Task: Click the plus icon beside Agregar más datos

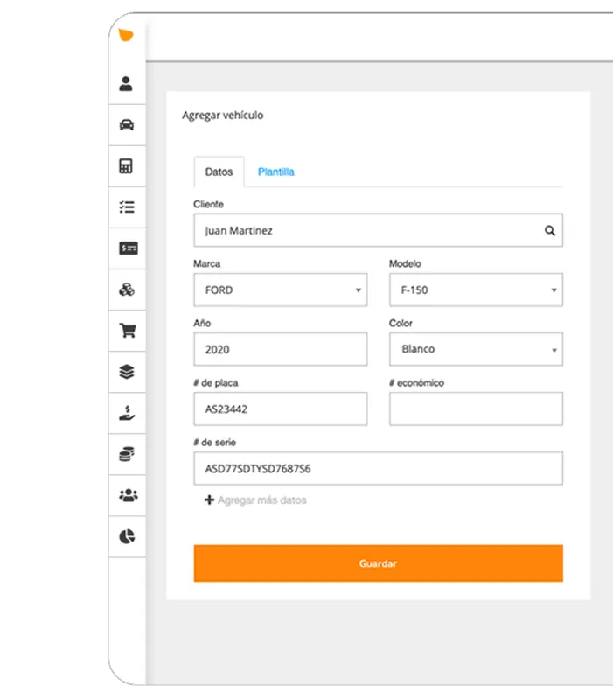Action: click(209, 500)
